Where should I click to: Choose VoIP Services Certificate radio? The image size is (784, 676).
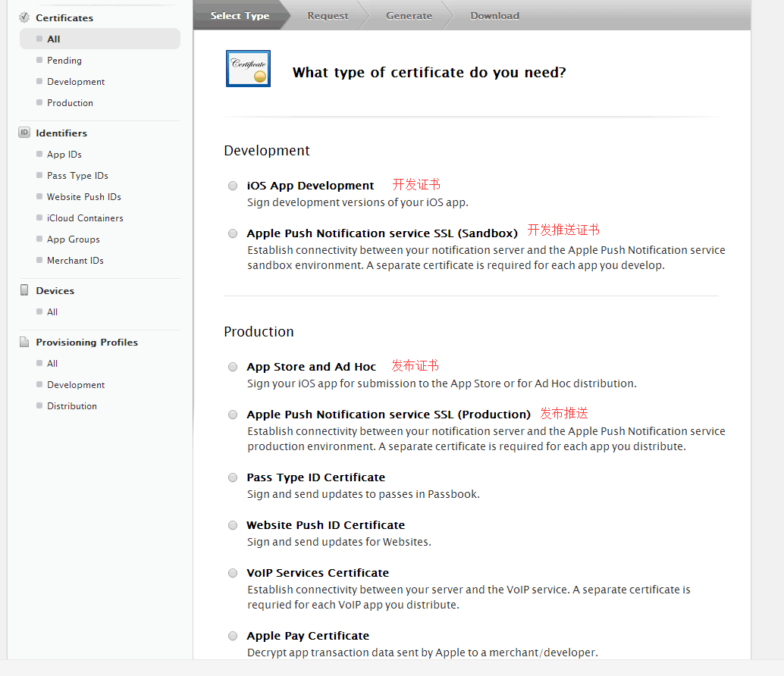[233, 573]
